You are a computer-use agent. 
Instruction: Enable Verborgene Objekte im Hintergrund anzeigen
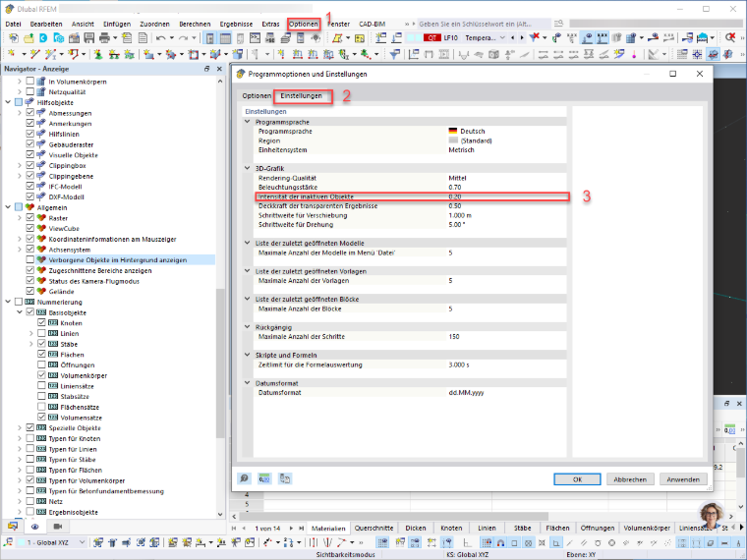click(30, 259)
